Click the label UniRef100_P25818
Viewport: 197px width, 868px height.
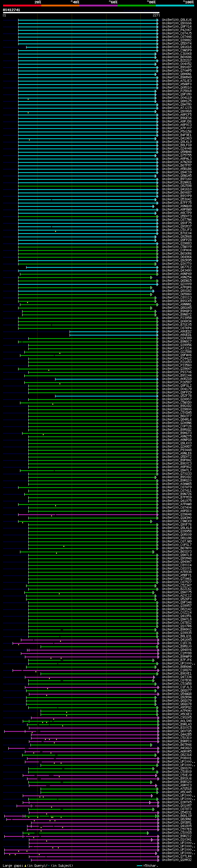pyautogui.click(x=176, y=91)
